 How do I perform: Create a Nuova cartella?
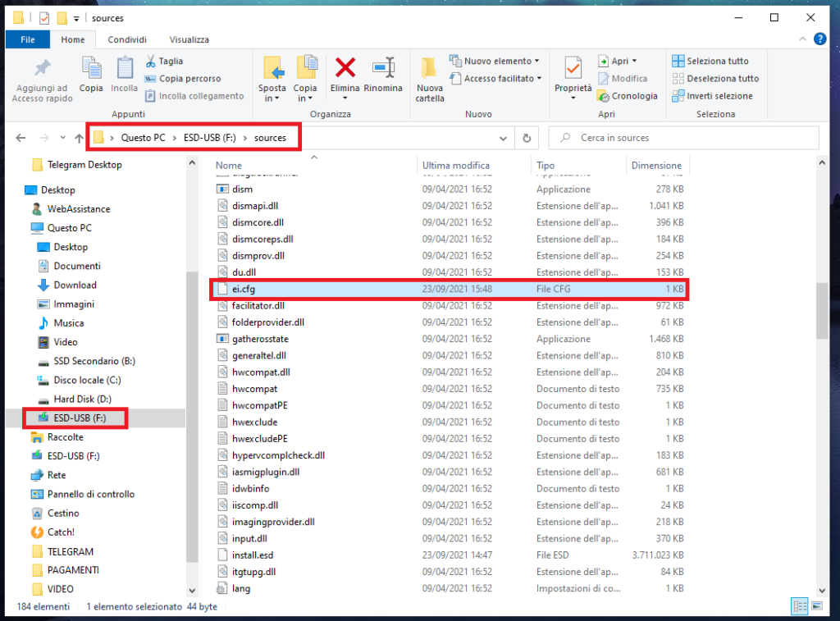430,79
